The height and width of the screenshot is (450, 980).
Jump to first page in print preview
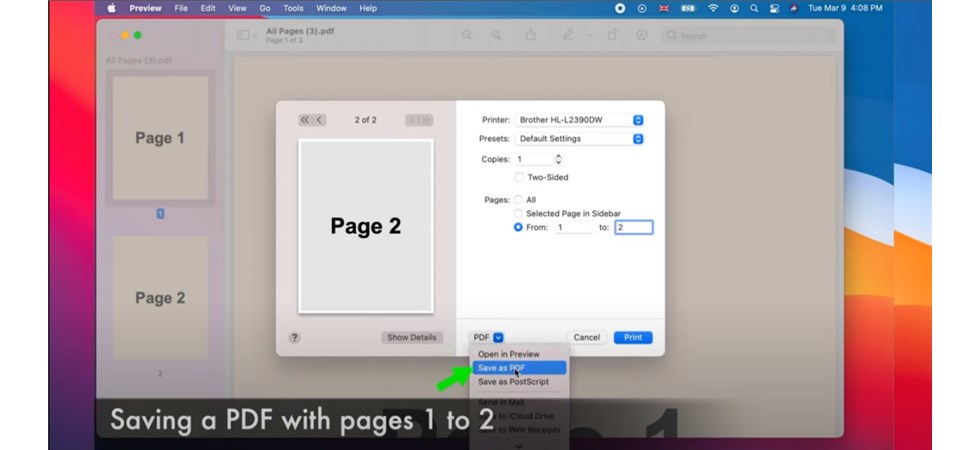coord(305,120)
